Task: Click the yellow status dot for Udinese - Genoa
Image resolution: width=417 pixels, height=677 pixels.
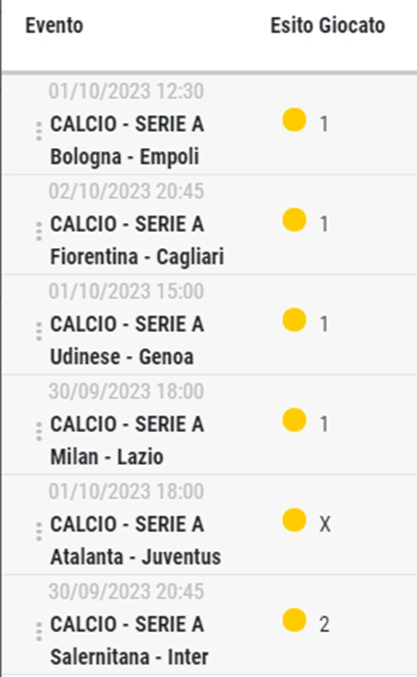Action: 294,320
